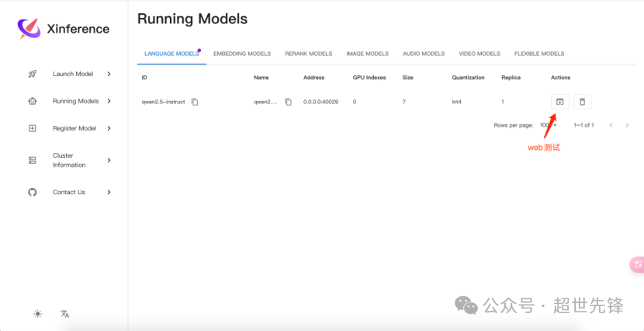The width and height of the screenshot is (644, 331).
Task: Switch to the Flexible Models tab
Action: tap(538, 54)
